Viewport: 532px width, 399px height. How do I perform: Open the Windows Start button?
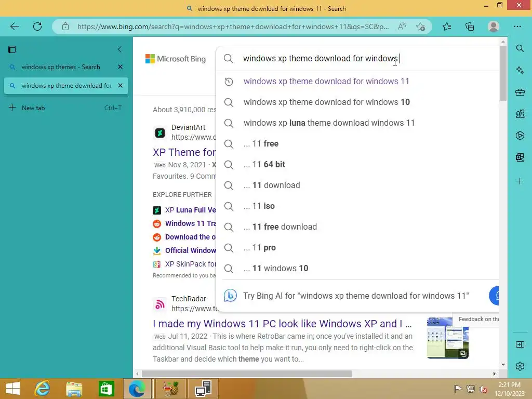pos(13,389)
